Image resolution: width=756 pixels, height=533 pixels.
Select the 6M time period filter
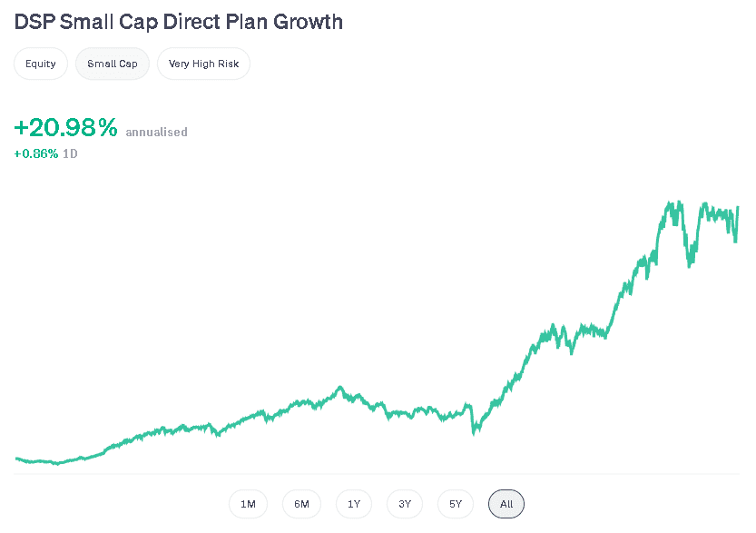click(301, 504)
